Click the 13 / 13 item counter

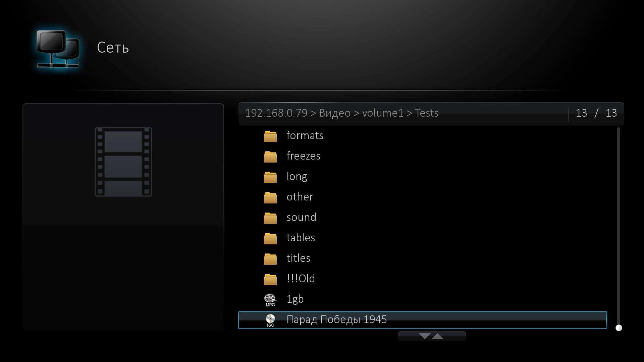[x=596, y=113]
